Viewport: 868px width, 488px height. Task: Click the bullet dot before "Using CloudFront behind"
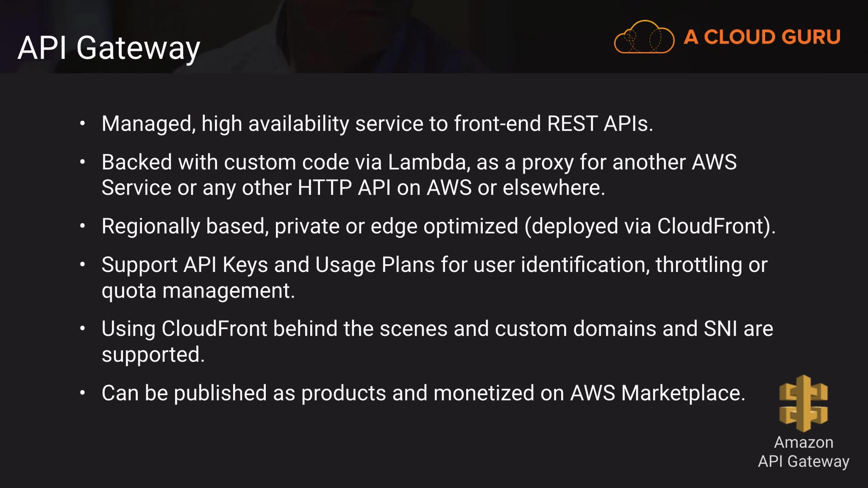(82, 328)
